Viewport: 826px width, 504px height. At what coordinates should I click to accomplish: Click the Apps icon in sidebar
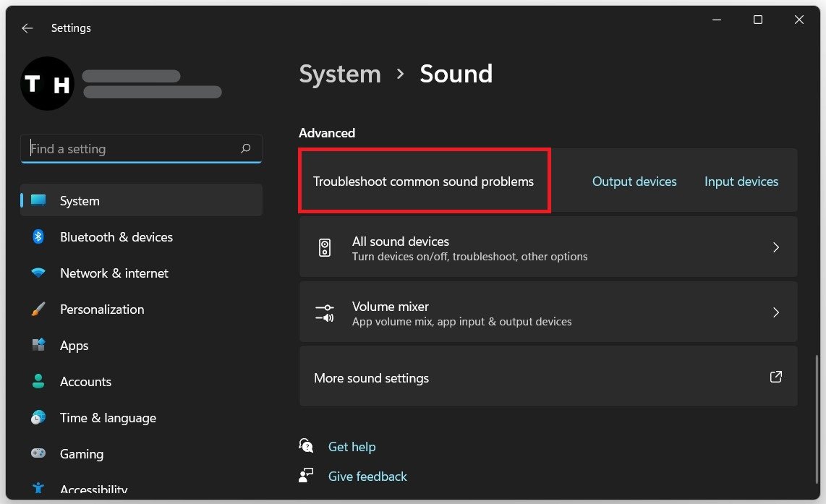tap(38, 345)
